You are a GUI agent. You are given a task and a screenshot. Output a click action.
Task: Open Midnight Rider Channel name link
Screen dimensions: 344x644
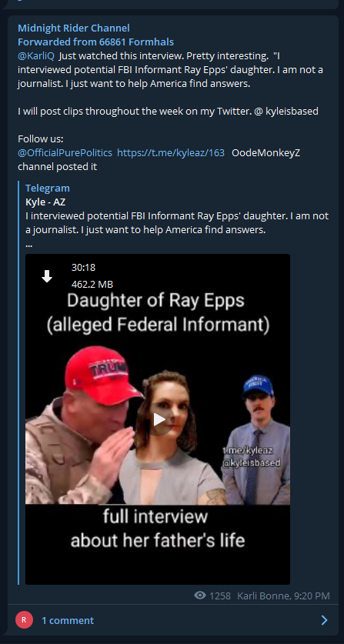point(74,28)
